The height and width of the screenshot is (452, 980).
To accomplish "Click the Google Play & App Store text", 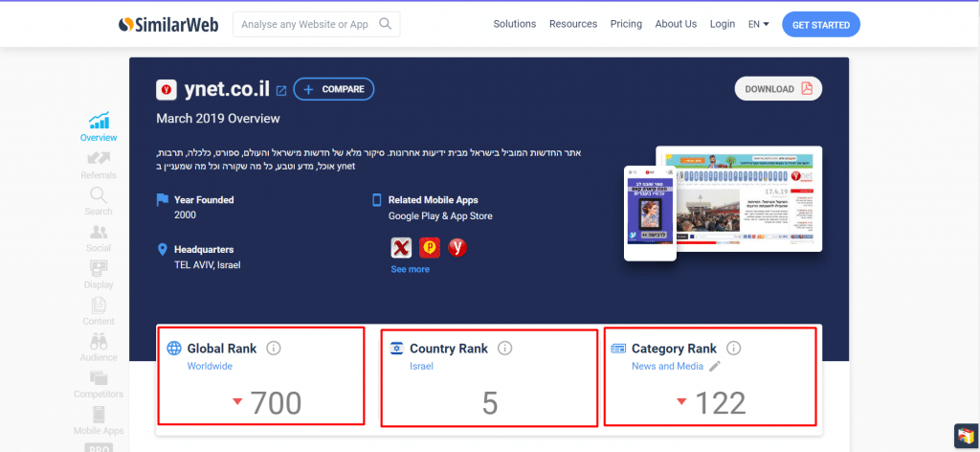I will click(440, 215).
